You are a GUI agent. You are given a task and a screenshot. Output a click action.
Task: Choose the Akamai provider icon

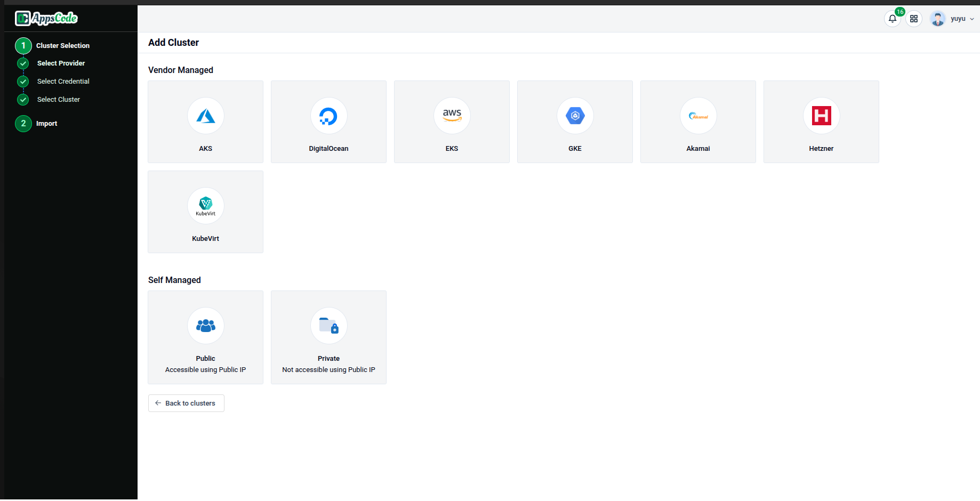tap(698, 116)
